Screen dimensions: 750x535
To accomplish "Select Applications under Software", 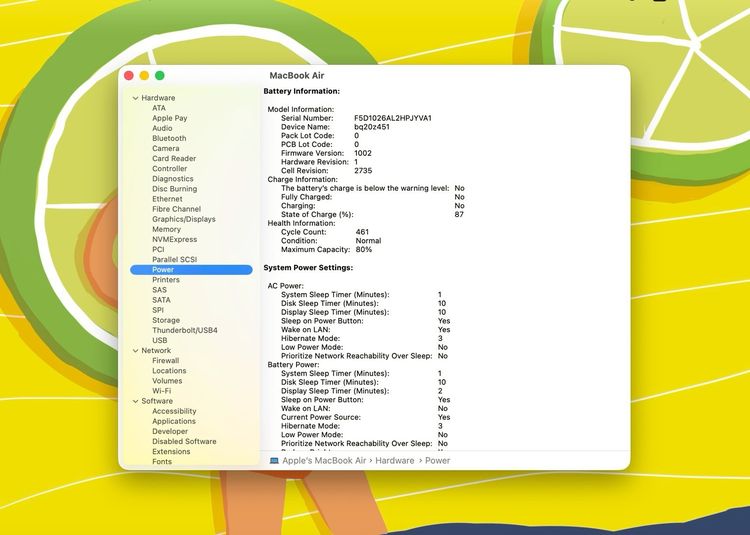I will pyautogui.click(x=174, y=421).
